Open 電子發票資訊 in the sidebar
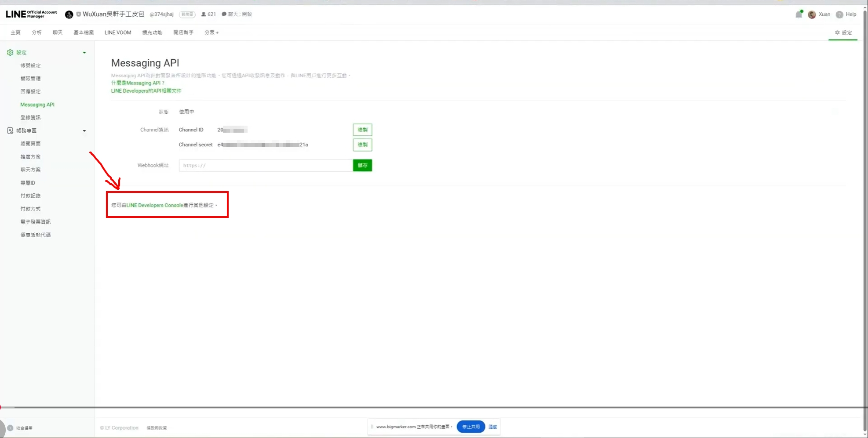The height and width of the screenshot is (438, 868). click(36, 222)
